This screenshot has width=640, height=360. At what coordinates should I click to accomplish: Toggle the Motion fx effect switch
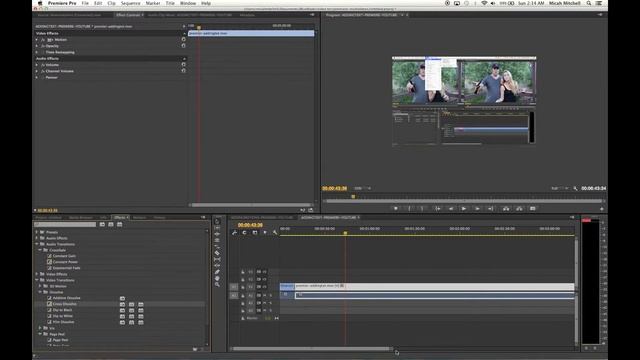click(x=43, y=40)
